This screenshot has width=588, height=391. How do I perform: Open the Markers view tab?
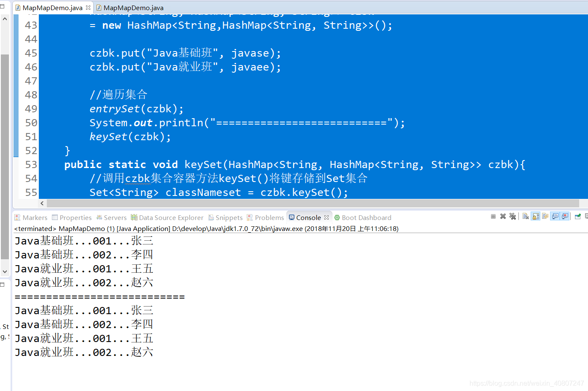pos(31,217)
